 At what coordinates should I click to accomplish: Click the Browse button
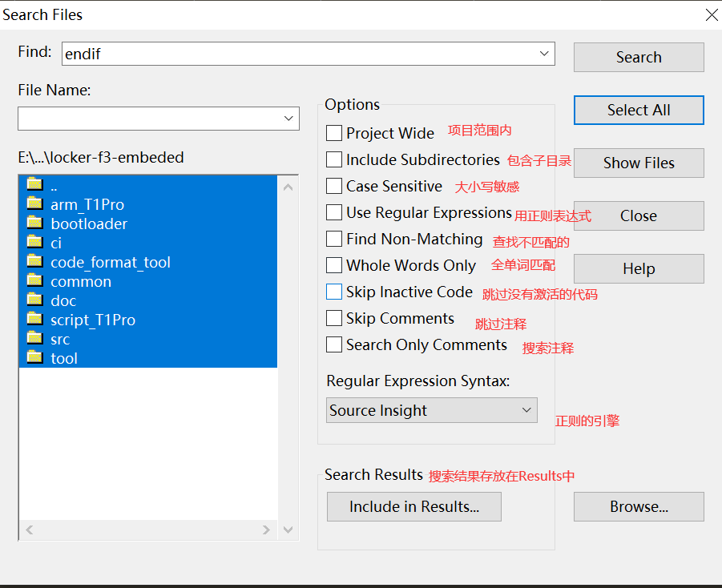tap(639, 506)
